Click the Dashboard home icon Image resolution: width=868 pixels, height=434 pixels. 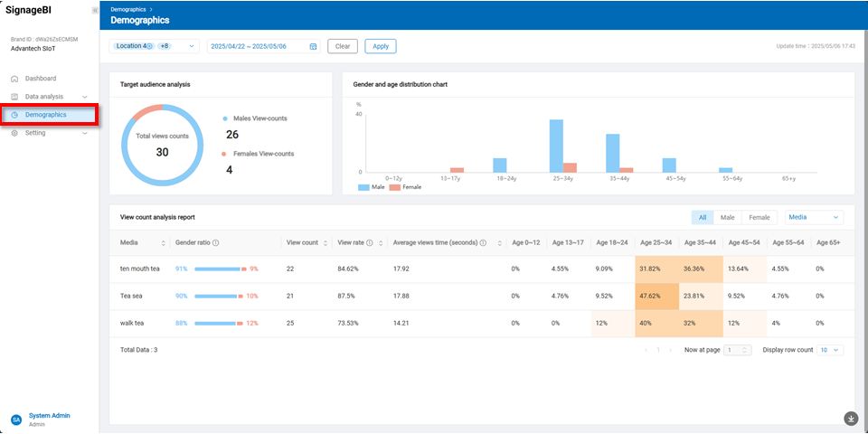(15, 79)
